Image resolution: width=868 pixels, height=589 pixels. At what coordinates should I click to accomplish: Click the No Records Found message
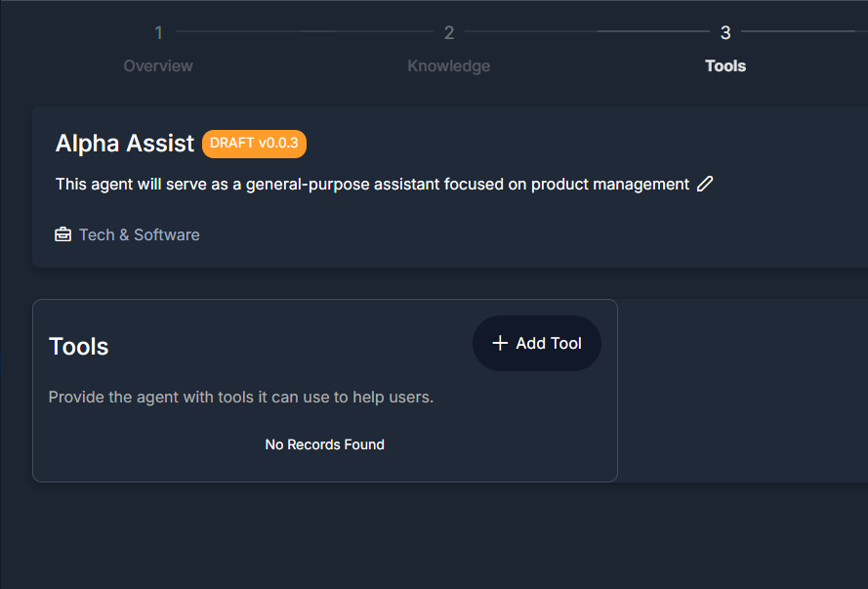[x=324, y=444]
